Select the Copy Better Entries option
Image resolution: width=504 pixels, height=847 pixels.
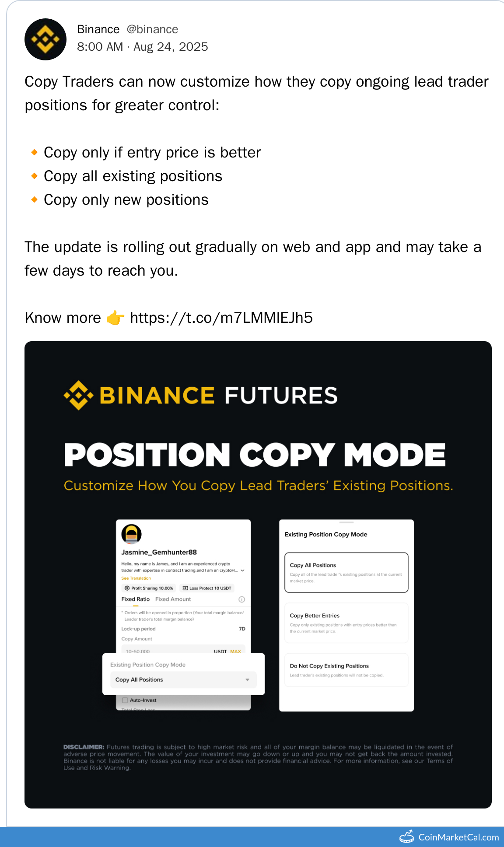click(346, 623)
